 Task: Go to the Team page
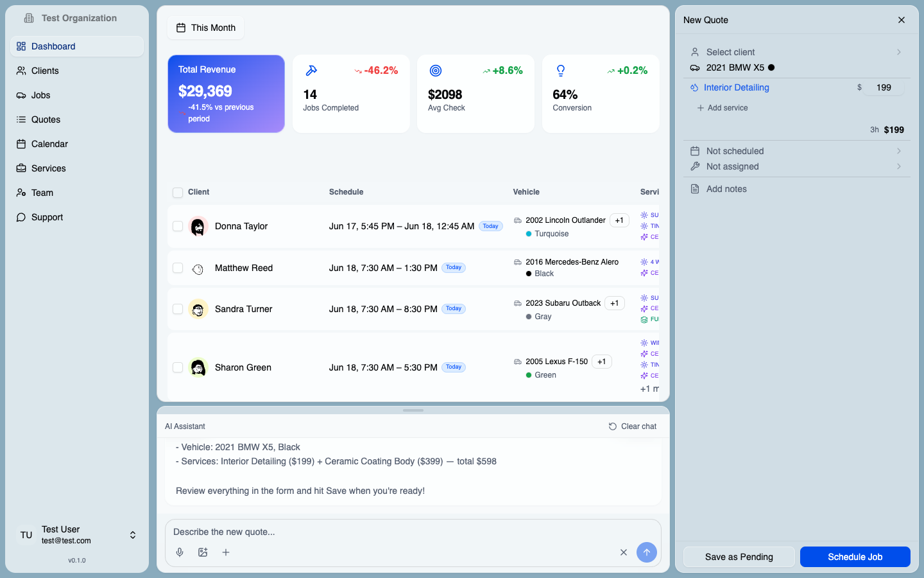point(77,193)
